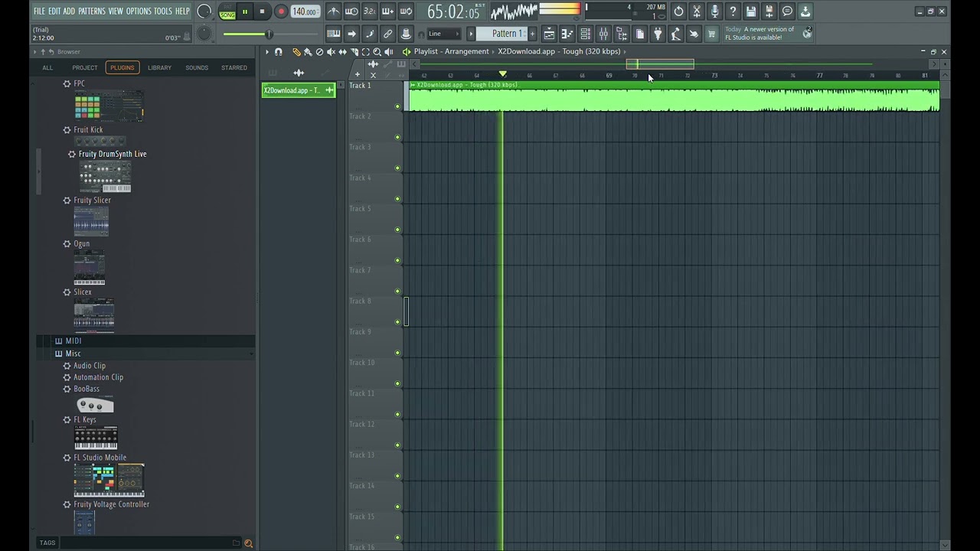The image size is (980, 551).
Task: Adjust the main volume slider
Action: click(x=268, y=34)
